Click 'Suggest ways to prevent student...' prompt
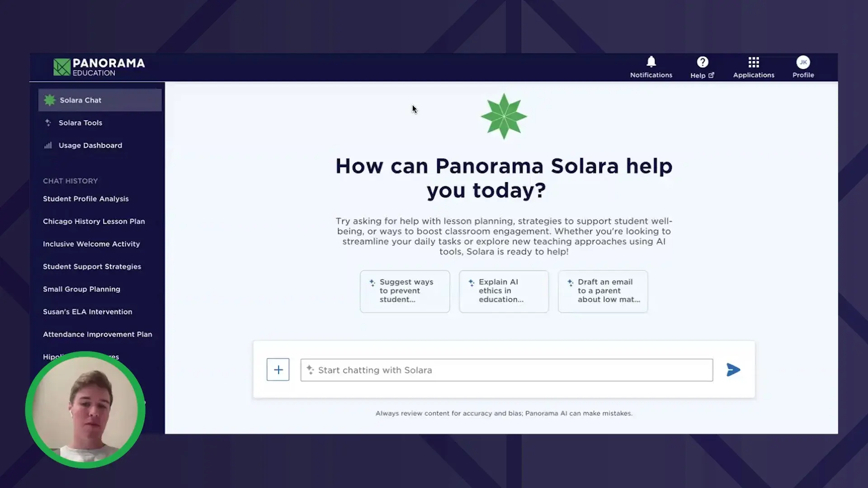This screenshot has height=488, width=868. [x=405, y=291]
